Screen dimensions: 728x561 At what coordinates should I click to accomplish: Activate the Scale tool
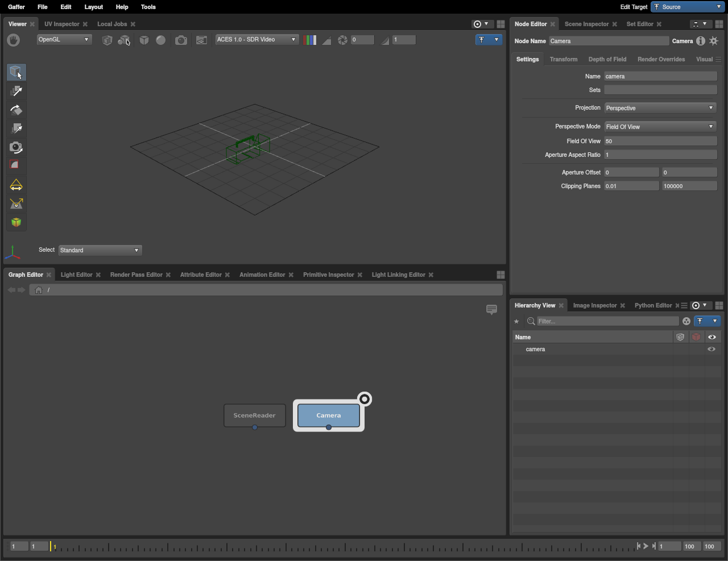point(16,128)
